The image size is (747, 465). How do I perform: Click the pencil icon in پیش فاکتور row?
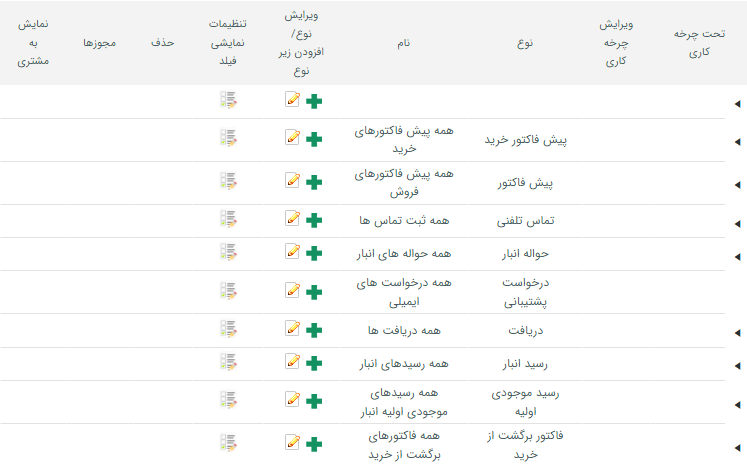292,181
